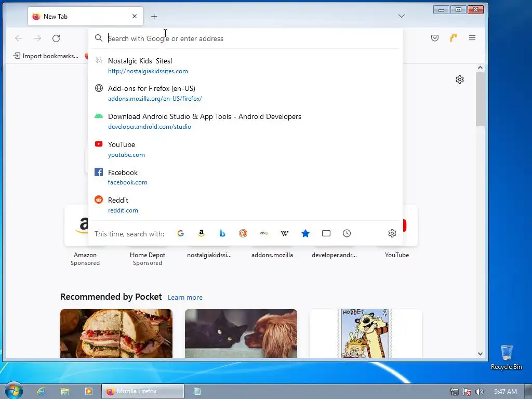The width and height of the screenshot is (532, 399).
Task: Open Calvin and Hobbes Pocket story
Action: tap(365, 334)
